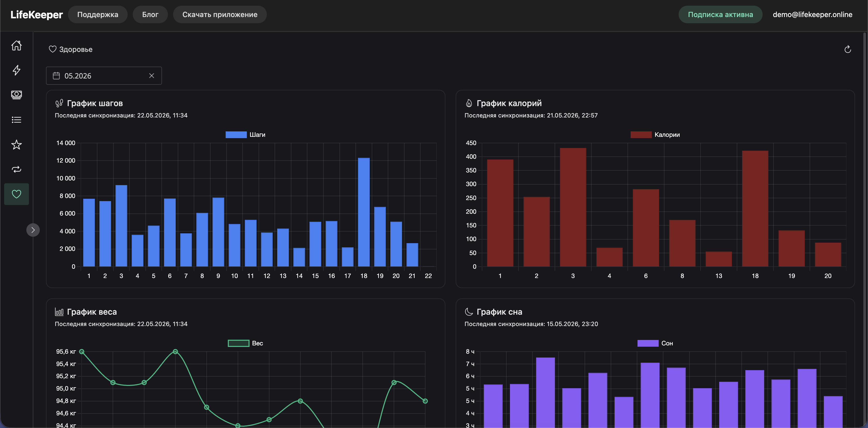Open the money banknote sidebar section

tap(17, 95)
